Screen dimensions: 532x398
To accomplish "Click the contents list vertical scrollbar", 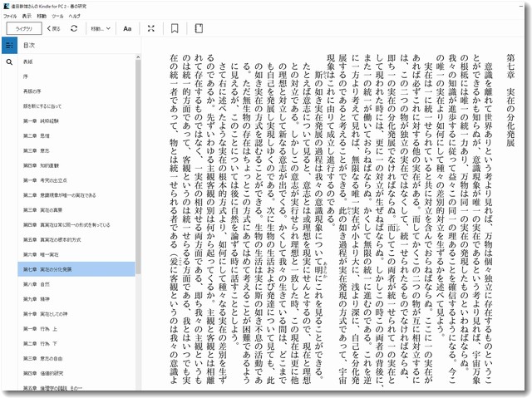I will tap(136, 166).
